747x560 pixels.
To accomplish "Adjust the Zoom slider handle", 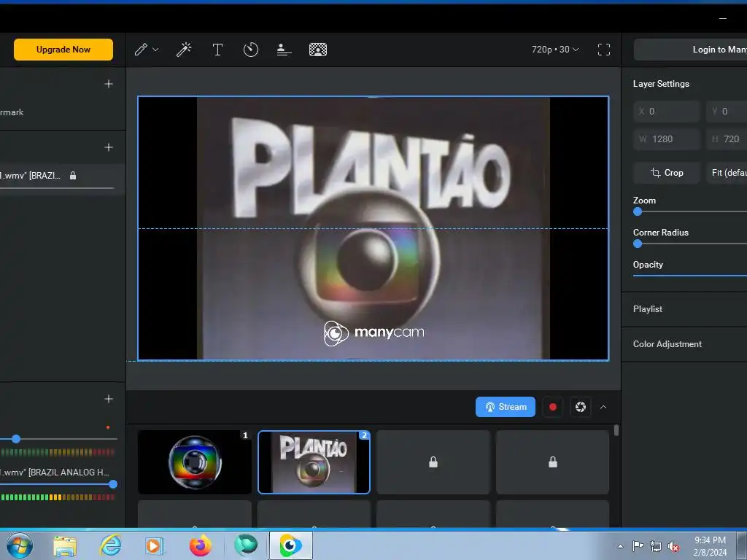I will pyautogui.click(x=638, y=212).
